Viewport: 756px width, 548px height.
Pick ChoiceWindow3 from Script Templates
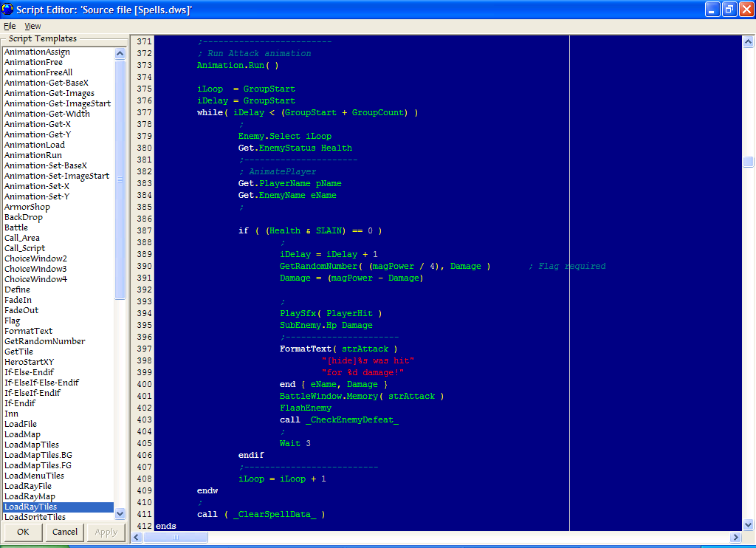click(x=35, y=269)
